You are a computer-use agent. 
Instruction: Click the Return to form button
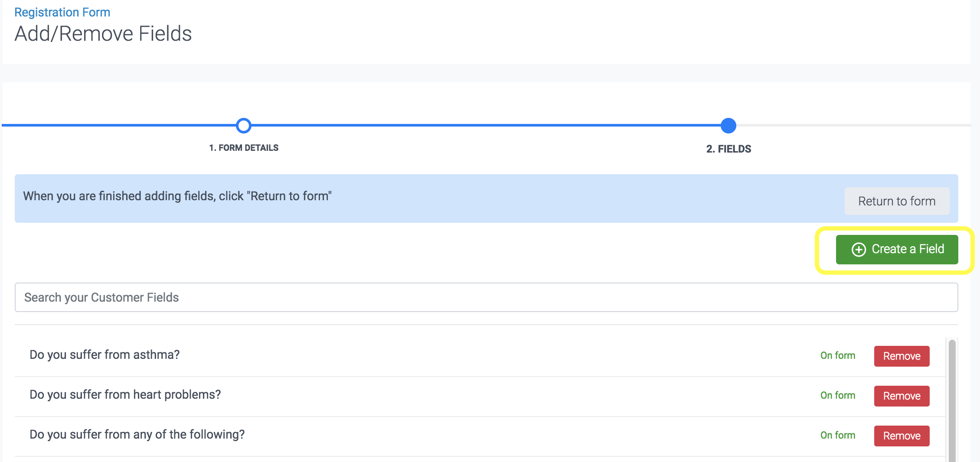(896, 201)
